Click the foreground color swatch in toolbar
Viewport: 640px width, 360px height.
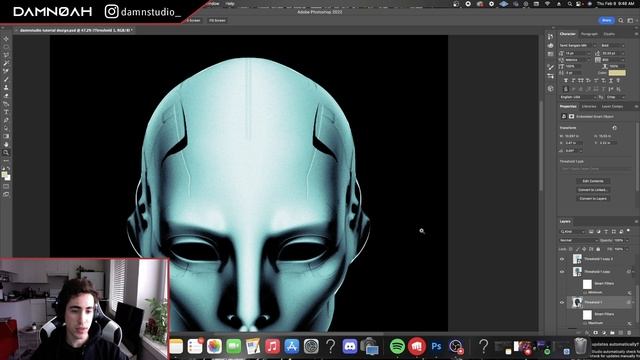4,175
